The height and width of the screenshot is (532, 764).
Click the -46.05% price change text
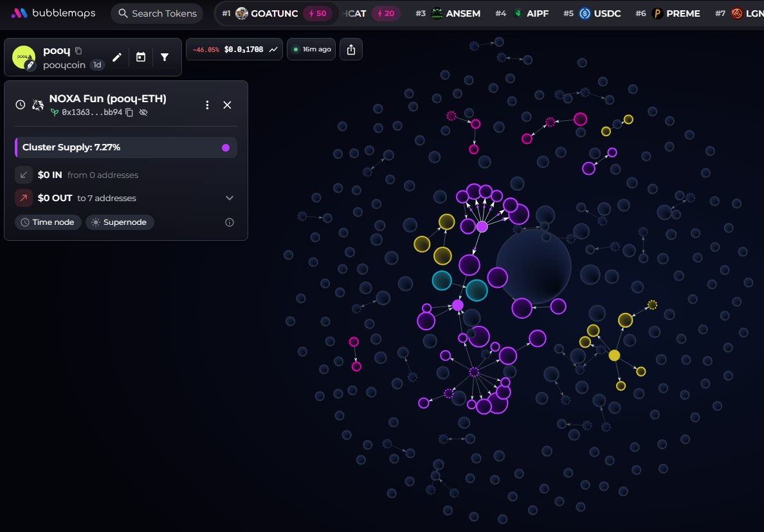pyautogui.click(x=206, y=49)
